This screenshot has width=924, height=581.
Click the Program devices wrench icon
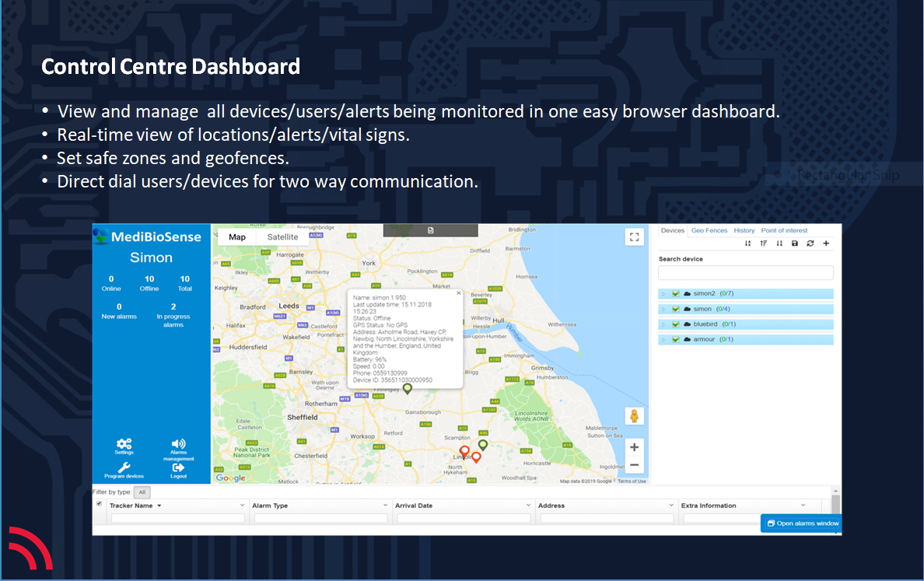pyautogui.click(x=124, y=467)
